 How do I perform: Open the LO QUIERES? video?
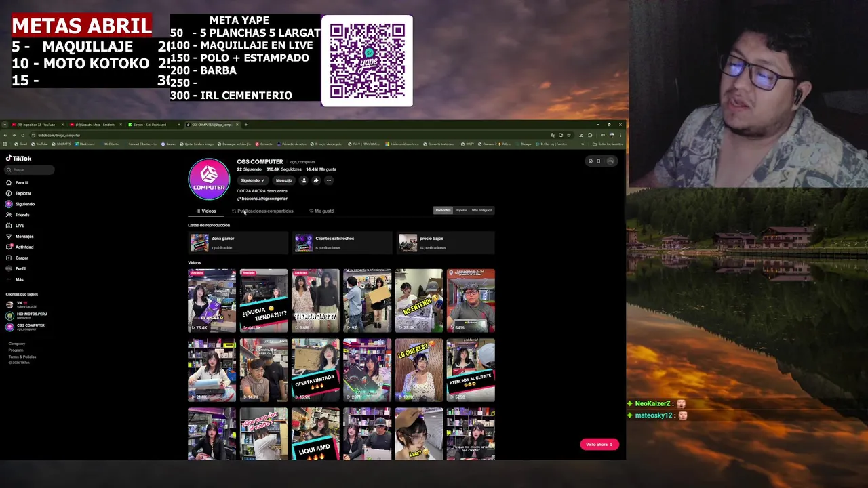click(x=419, y=370)
